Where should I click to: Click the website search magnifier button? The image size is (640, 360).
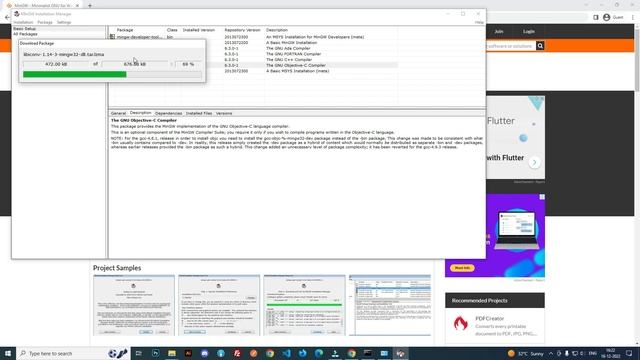click(540, 46)
